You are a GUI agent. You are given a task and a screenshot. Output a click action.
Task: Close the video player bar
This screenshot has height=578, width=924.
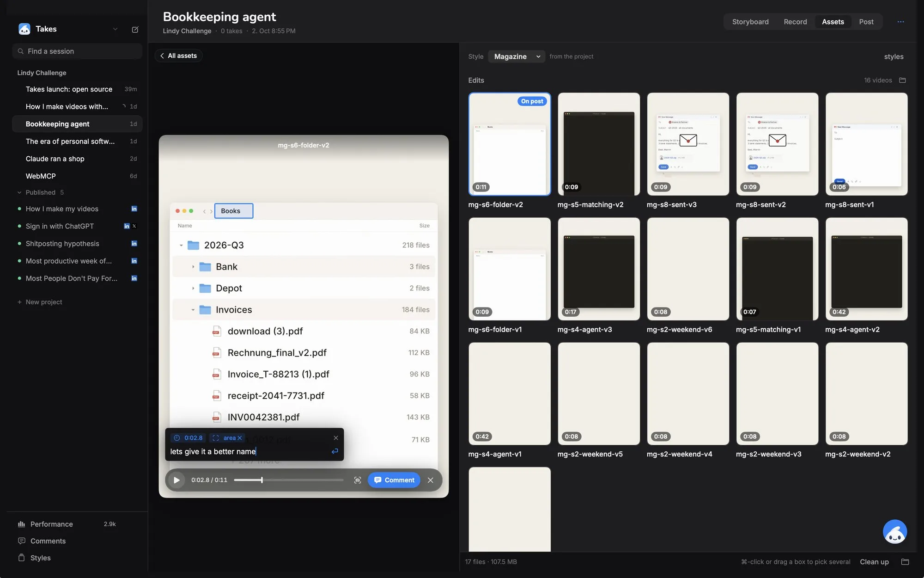[431, 480]
